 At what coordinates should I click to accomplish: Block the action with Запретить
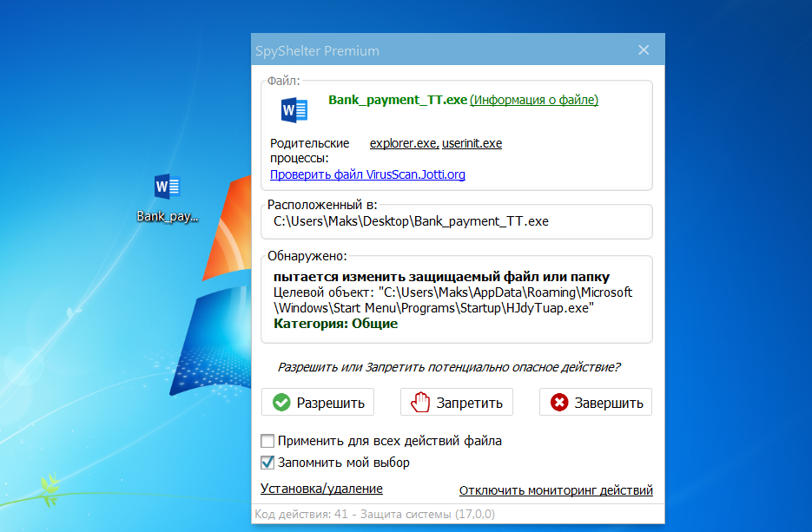tap(456, 402)
